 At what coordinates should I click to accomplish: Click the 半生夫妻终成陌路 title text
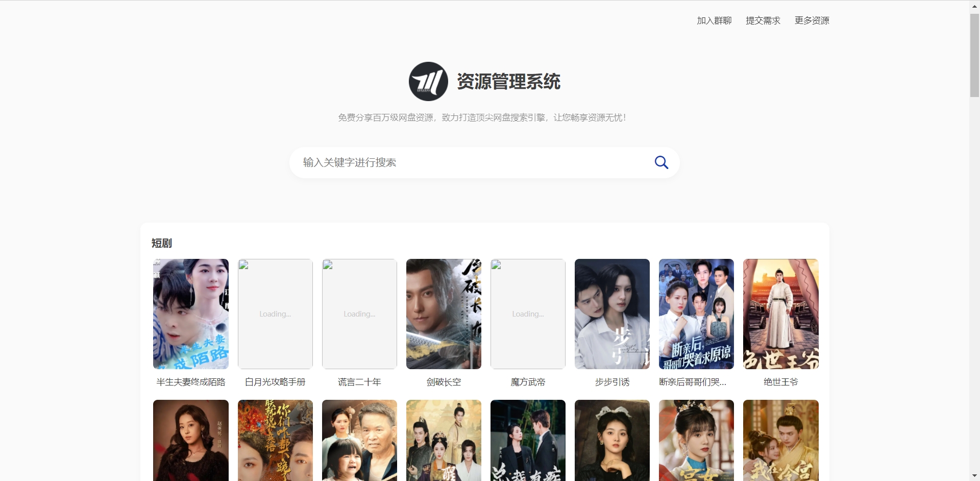pyautogui.click(x=191, y=382)
